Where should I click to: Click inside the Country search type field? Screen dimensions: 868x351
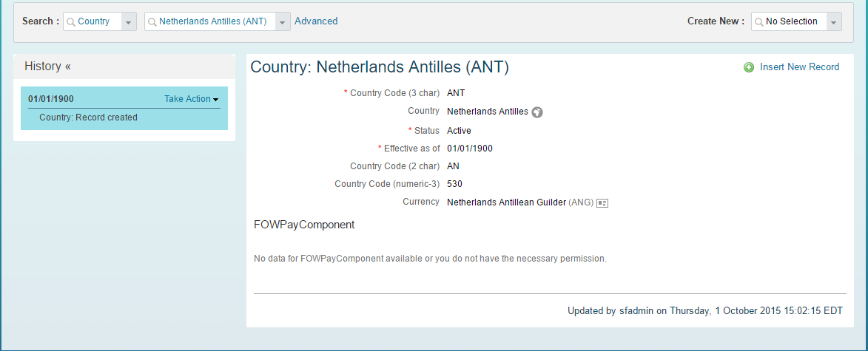click(93, 21)
